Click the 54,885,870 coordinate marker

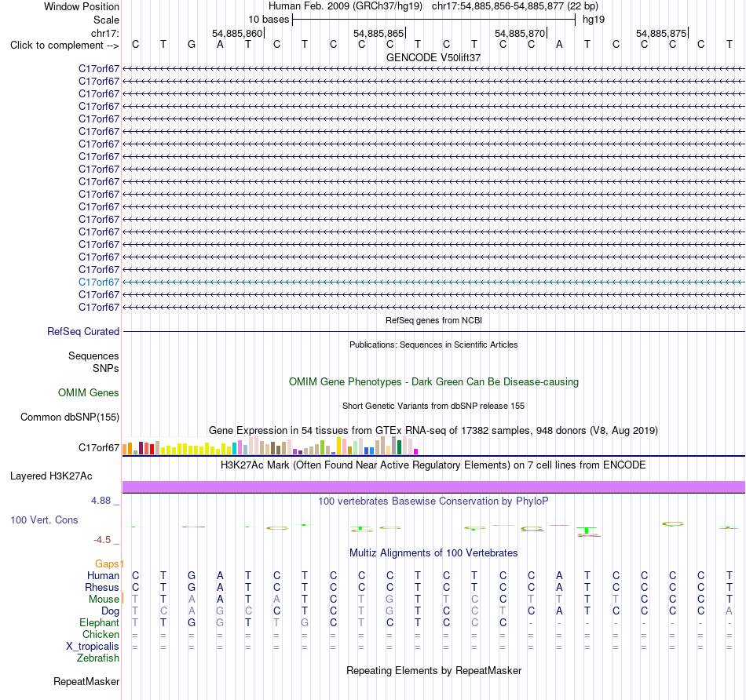(x=520, y=33)
